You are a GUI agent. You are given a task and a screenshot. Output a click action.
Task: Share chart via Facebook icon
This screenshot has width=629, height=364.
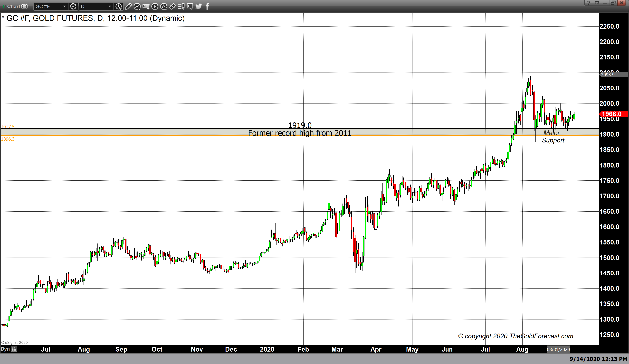coord(207,7)
